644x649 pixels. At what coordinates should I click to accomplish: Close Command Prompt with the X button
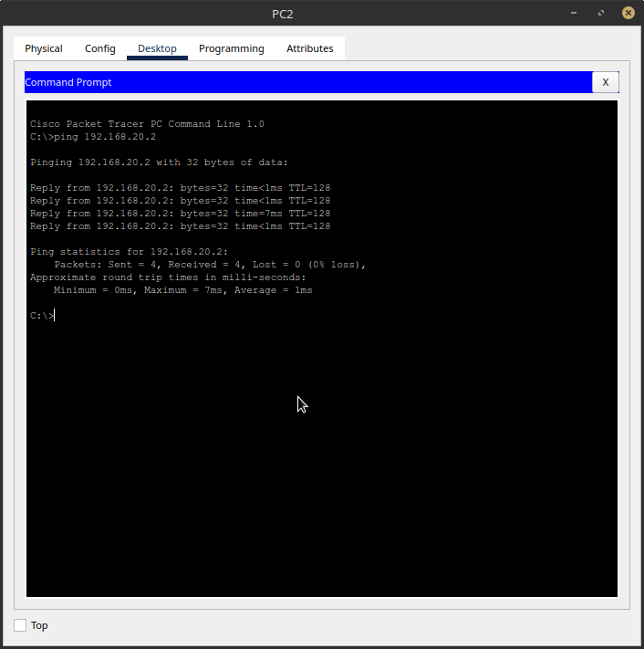605,82
